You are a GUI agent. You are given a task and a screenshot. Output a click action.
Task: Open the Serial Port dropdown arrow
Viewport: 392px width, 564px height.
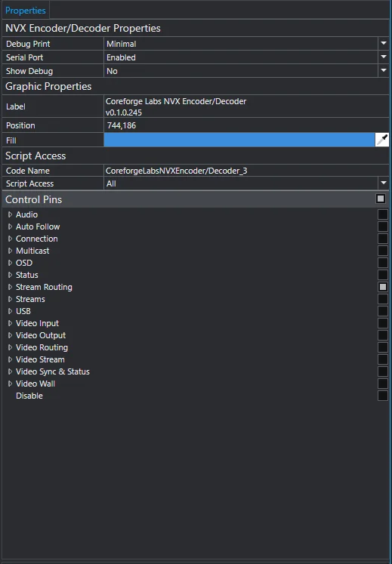coord(384,57)
